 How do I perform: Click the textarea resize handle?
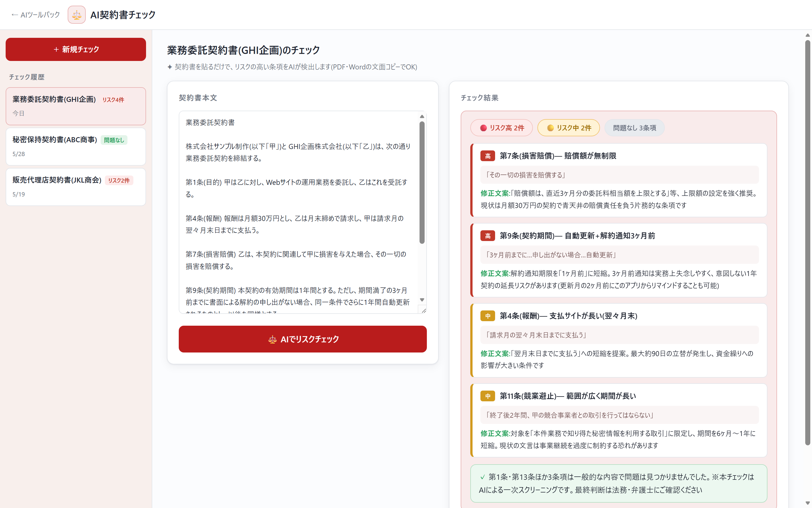pos(423,310)
